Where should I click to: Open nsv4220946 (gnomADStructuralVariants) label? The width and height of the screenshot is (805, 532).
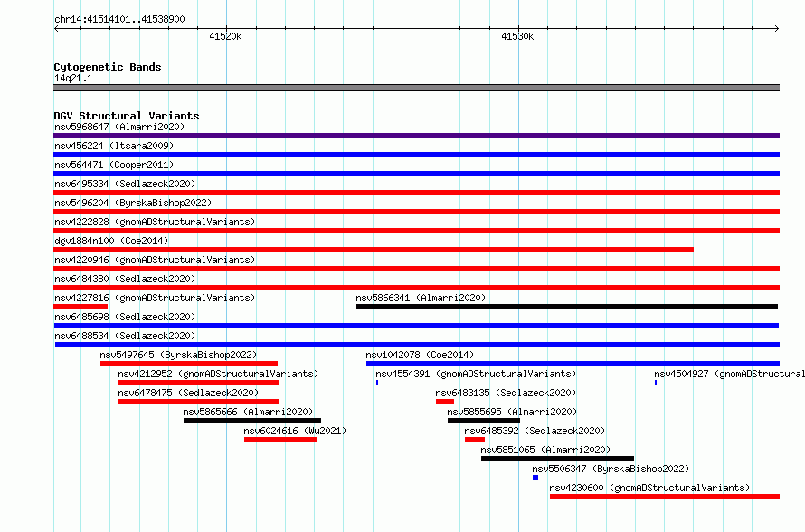(x=155, y=260)
